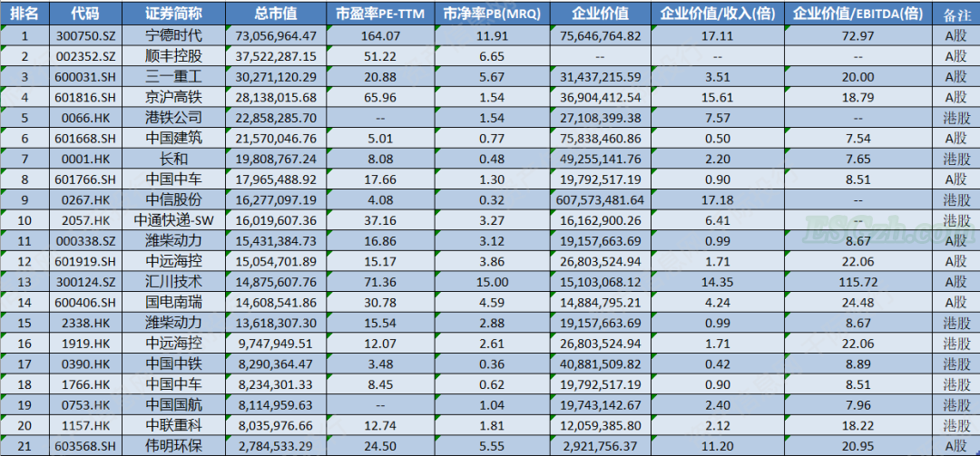Click the code cell 2338.HK

(x=85, y=323)
